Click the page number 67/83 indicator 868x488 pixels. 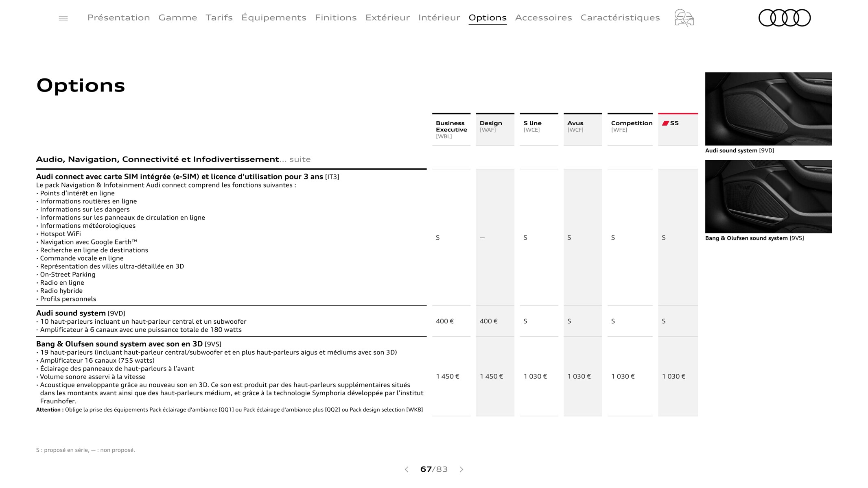tap(434, 469)
